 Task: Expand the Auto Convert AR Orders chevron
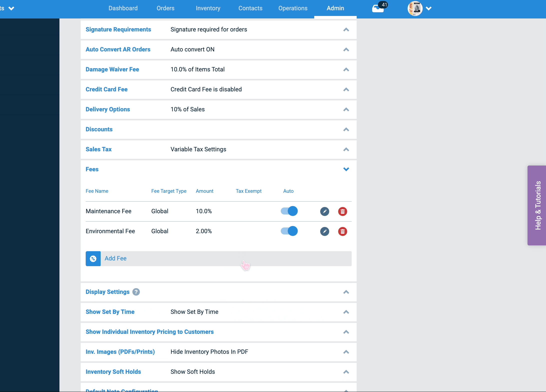[346, 50]
